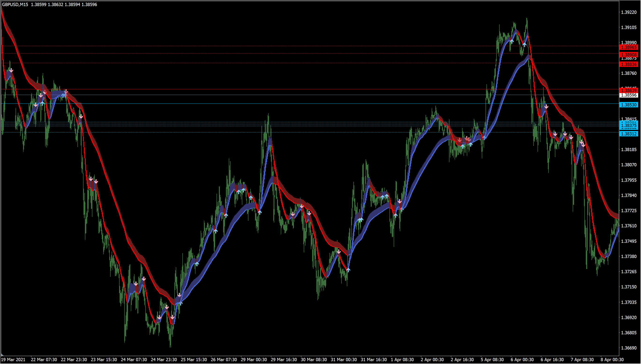Image resolution: width=641 pixels, height=364 pixels.
Task: Select the red 1.38836 price label
Action: [x=629, y=64]
